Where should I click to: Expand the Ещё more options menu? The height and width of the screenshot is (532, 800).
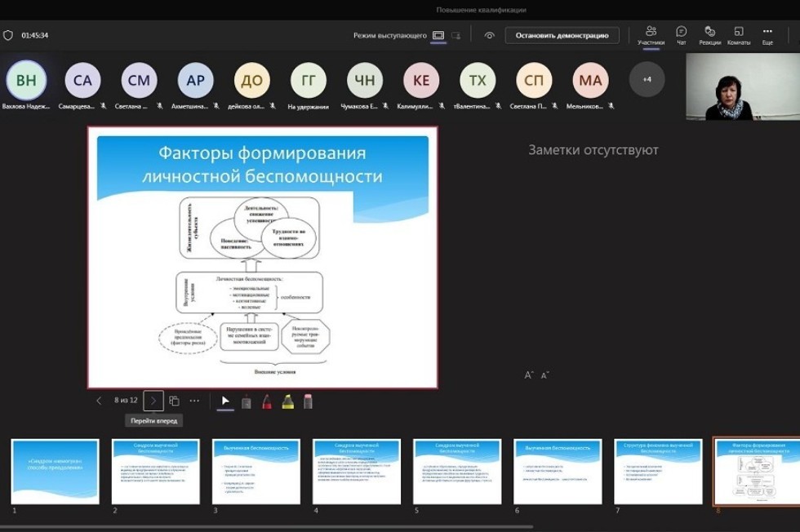[x=767, y=35]
